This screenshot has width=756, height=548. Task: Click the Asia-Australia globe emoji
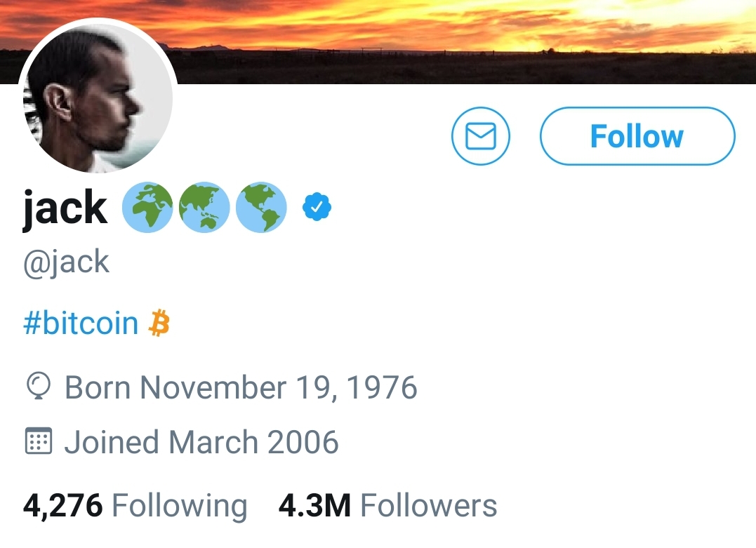click(204, 208)
